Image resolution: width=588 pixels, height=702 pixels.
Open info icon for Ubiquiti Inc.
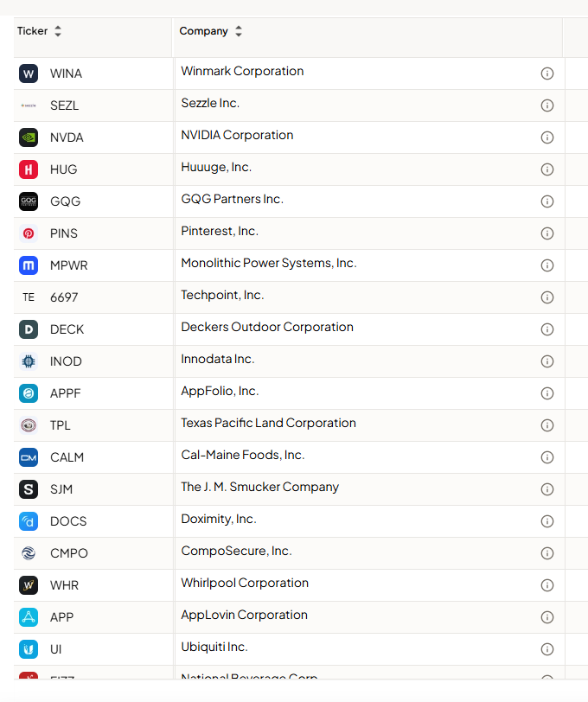(x=547, y=649)
